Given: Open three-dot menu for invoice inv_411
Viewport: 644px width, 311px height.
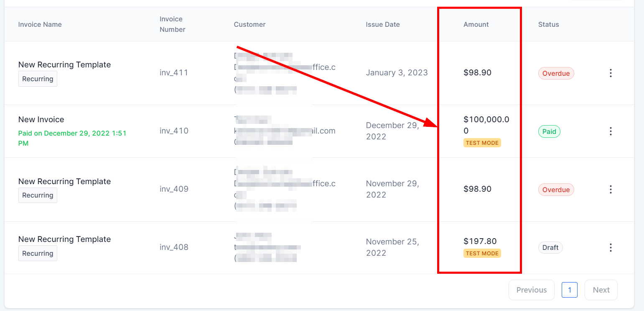Looking at the screenshot, I should click(611, 73).
